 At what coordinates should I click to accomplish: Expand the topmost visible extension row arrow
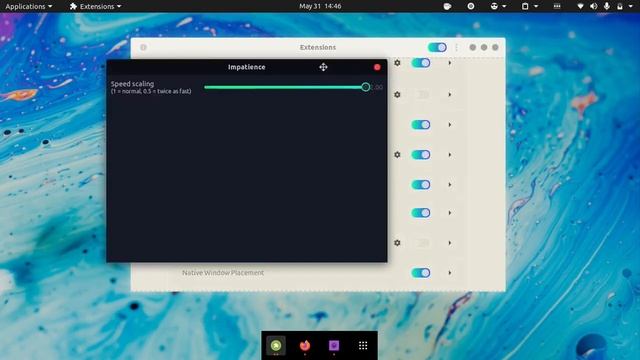click(450, 63)
